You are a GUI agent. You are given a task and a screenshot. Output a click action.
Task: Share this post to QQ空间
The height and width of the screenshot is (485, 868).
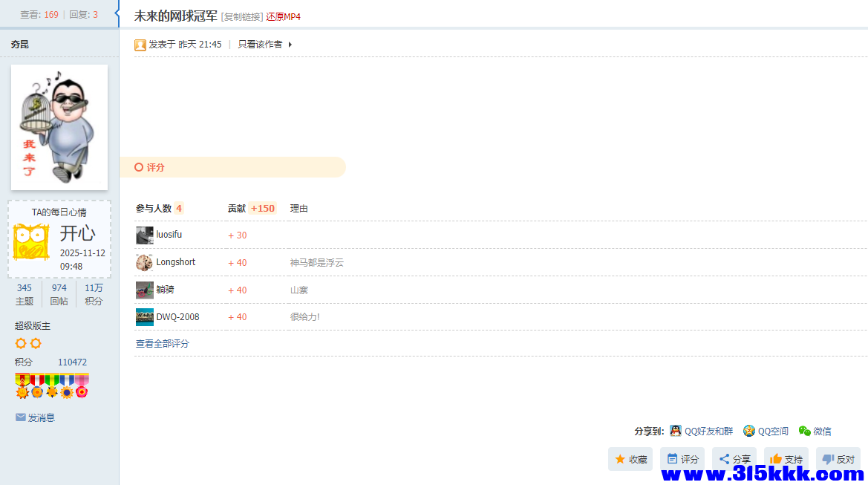765,431
